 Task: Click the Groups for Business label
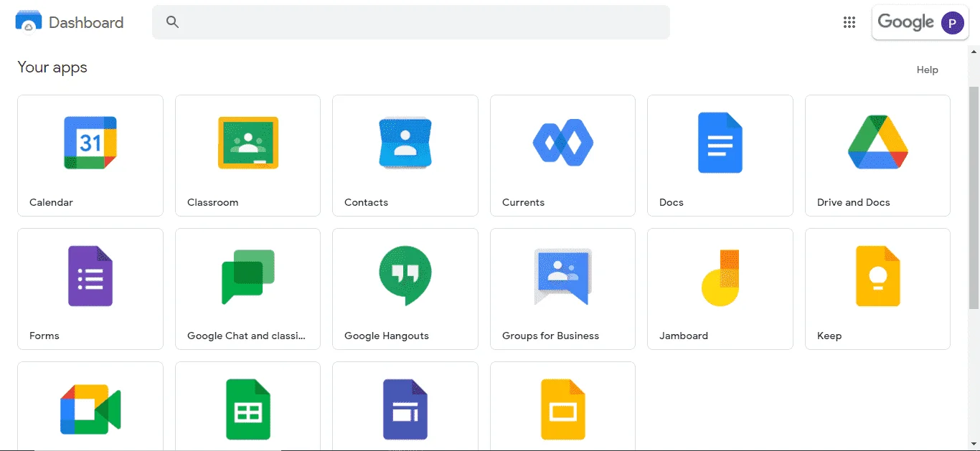[x=550, y=336]
